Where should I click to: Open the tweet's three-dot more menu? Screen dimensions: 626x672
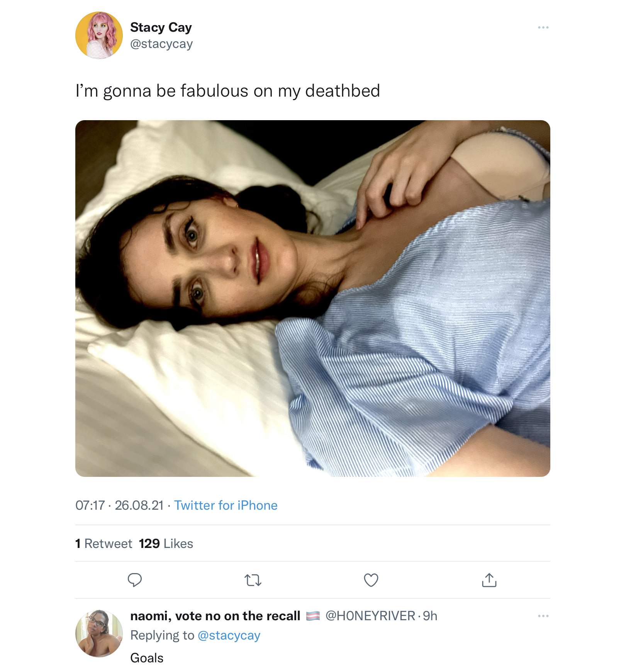[x=543, y=27]
